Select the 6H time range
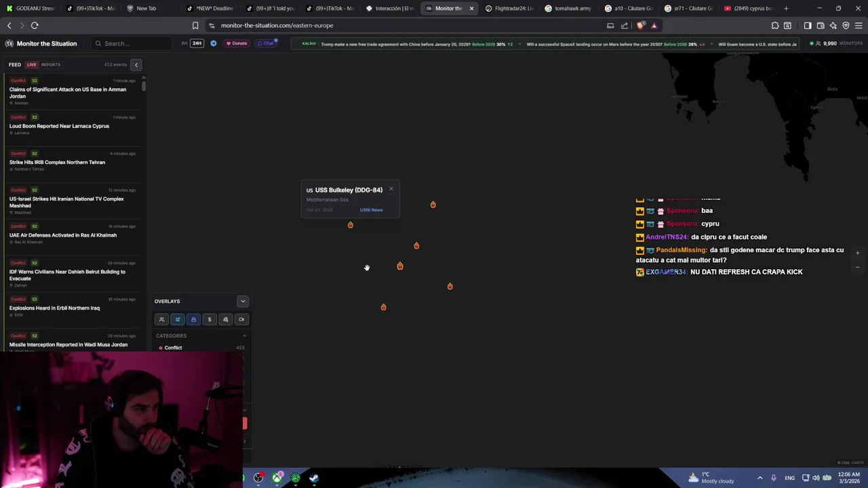 (x=184, y=43)
